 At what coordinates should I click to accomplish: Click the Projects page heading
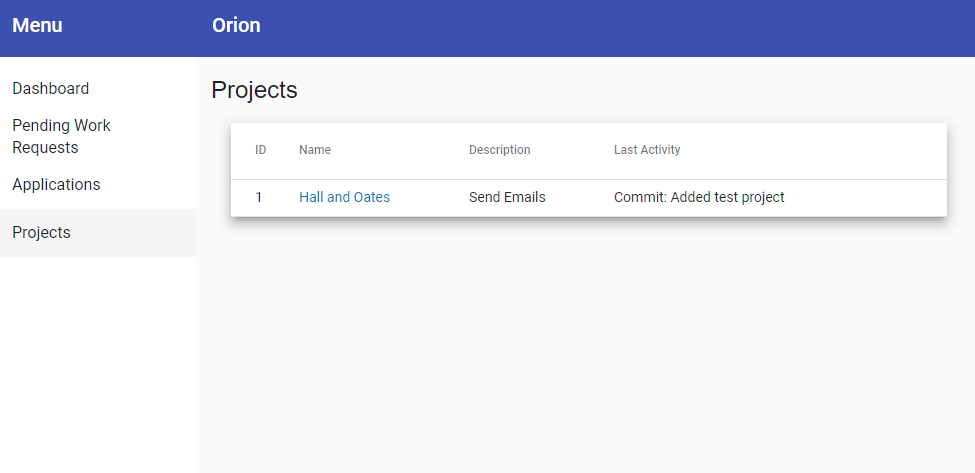[254, 90]
